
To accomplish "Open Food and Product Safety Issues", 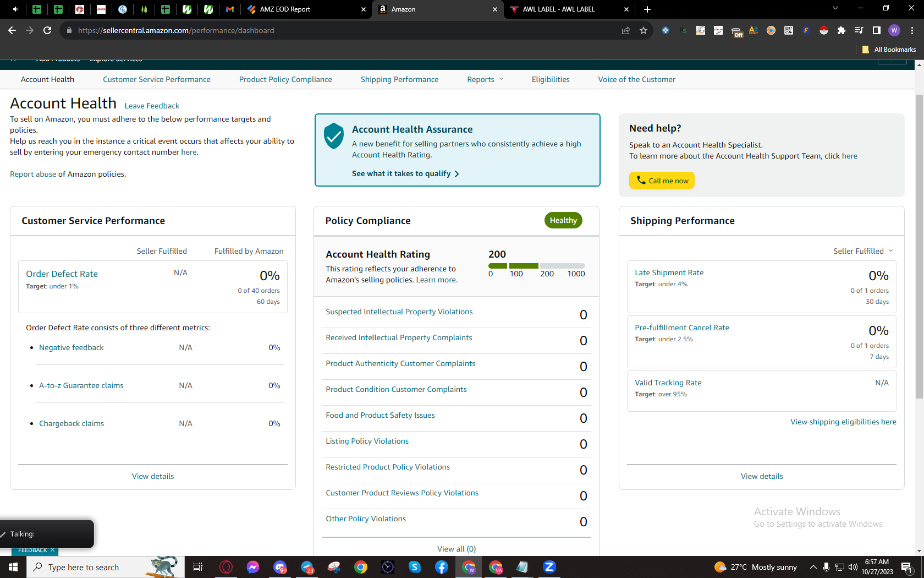I will pos(380,415).
